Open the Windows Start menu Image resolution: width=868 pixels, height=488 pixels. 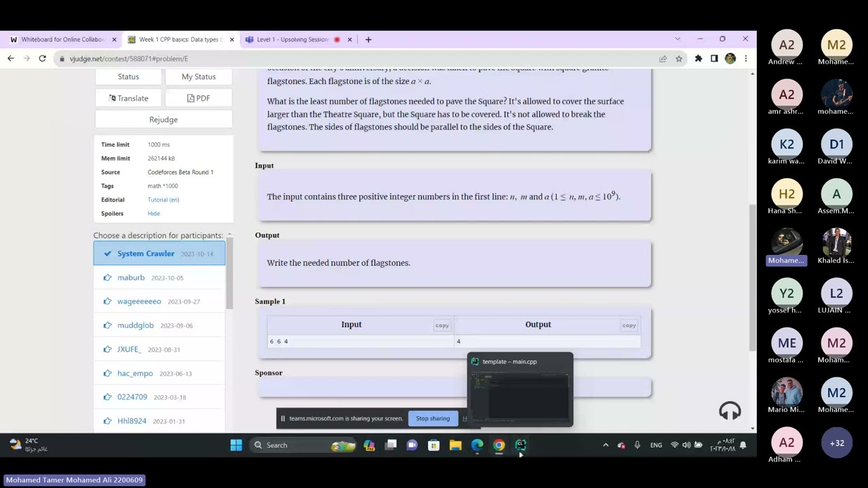[236, 445]
